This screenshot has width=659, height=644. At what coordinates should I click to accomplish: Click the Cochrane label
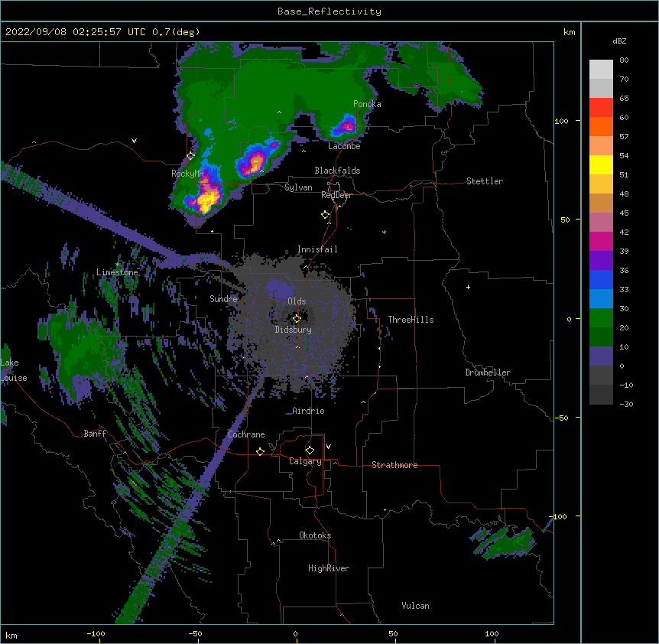point(246,434)
